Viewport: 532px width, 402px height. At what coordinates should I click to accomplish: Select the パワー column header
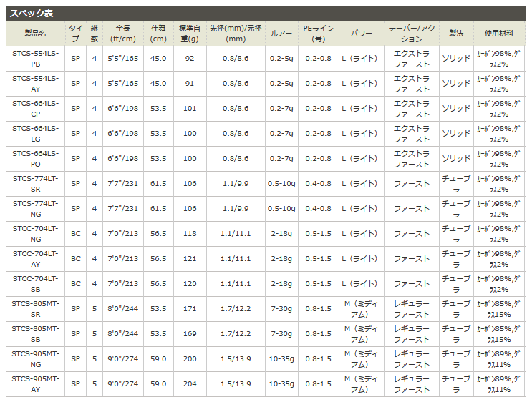(361, 34)
